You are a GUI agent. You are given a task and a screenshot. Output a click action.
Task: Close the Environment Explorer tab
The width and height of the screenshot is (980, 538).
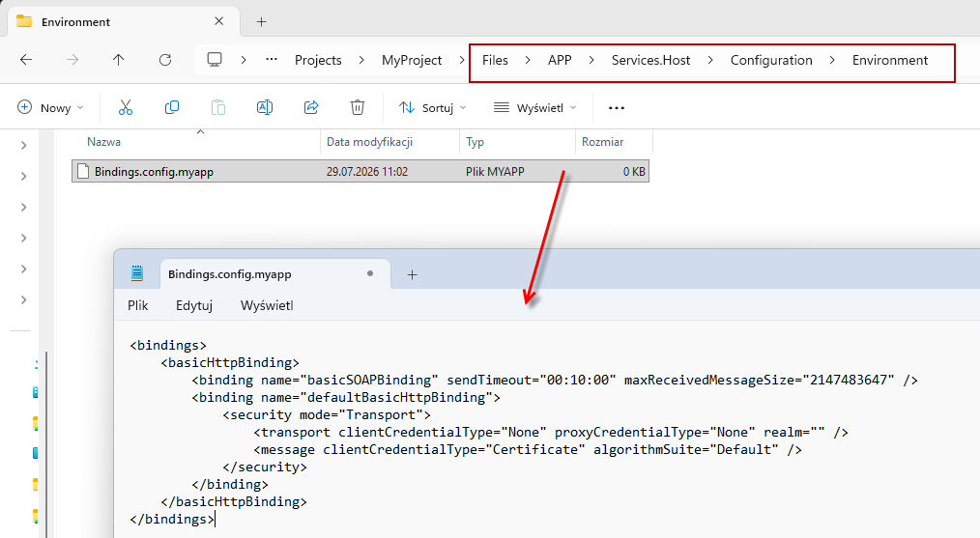218,21
